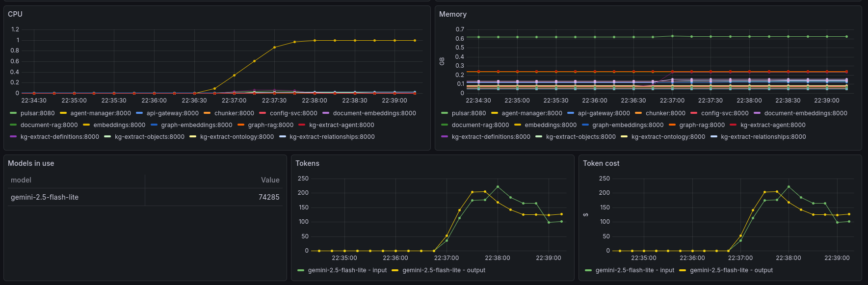Viewport: 868px width, 285px height.
Task: Click kg-extract-objects:8000 swatch in Memory legend
Action: click(x=539, y=137)
